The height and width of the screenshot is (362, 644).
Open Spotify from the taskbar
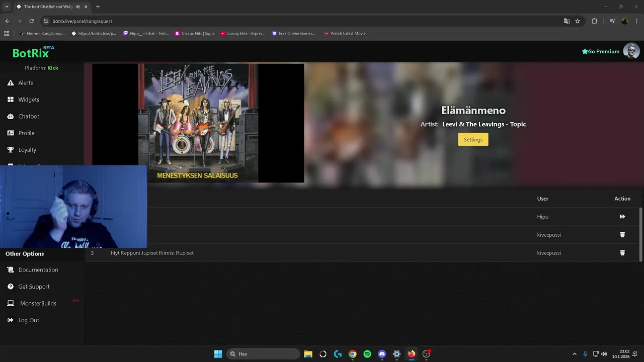(367, 354)
